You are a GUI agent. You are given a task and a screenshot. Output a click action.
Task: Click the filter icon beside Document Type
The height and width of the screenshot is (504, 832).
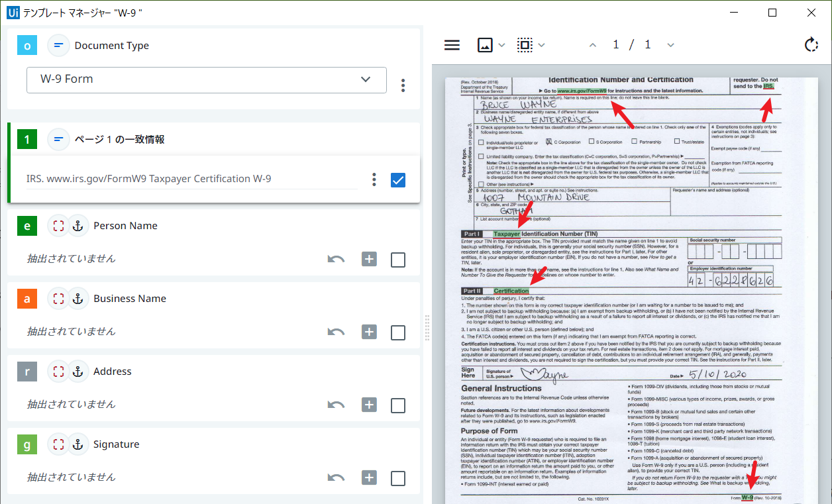coord(58,45)
